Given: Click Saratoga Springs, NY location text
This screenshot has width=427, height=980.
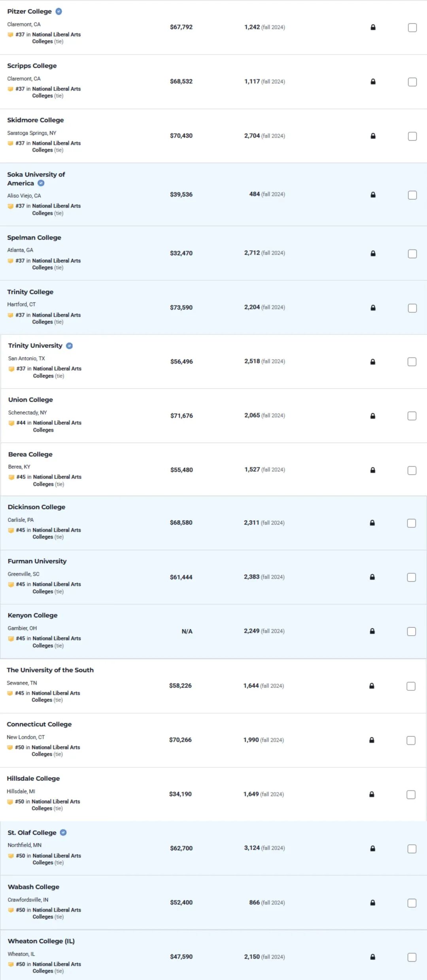Looking at the screenshot, I should click(32, 133).
